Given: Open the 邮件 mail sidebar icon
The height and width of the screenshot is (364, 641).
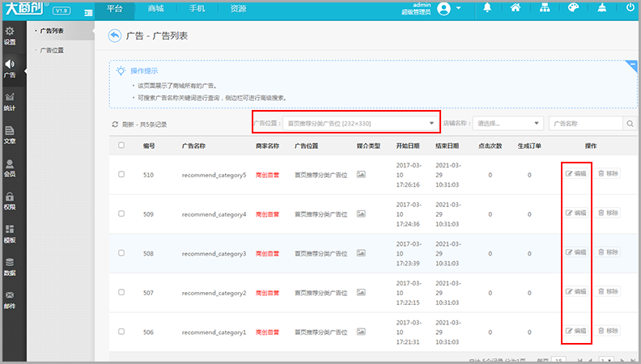Looking at the screenshot, I should pos(10,300).
